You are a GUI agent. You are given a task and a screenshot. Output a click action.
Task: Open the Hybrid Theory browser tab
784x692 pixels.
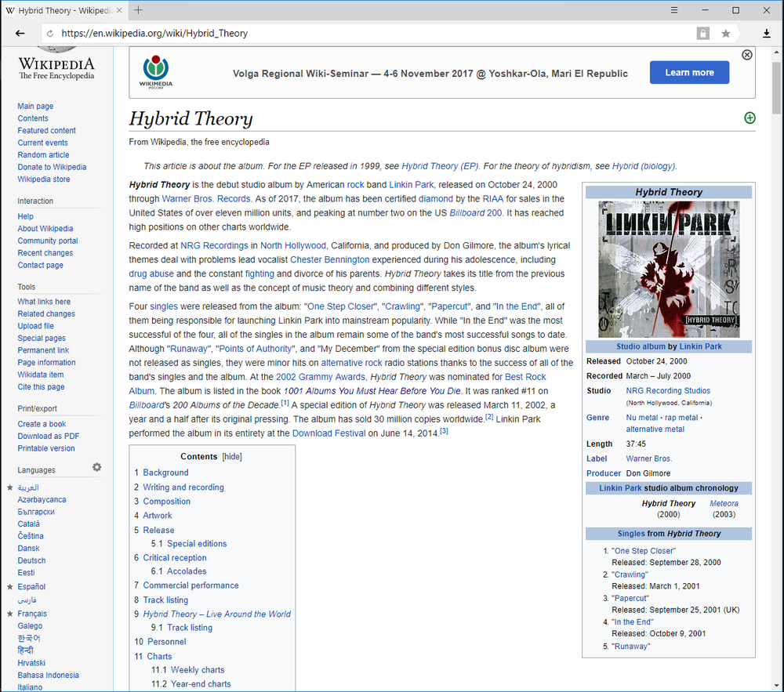64,10
